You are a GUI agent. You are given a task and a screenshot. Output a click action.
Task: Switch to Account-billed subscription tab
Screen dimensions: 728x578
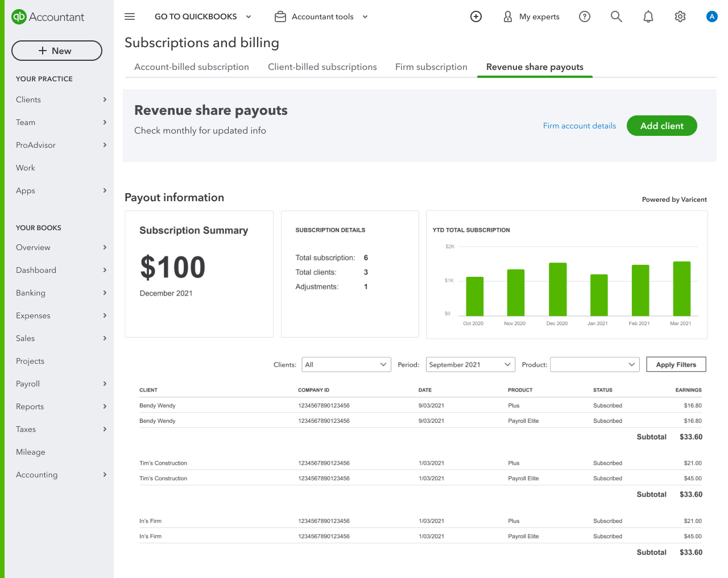[192, 67]
